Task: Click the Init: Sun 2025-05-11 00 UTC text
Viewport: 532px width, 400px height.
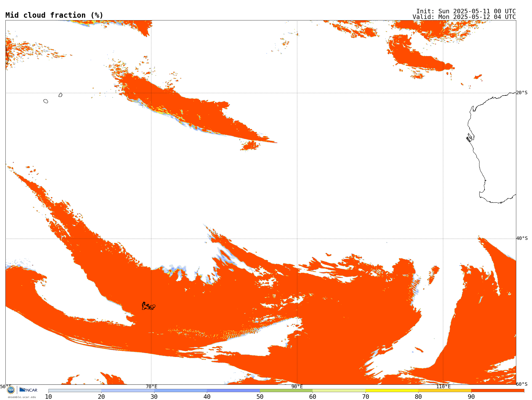Action: point(466,11)
